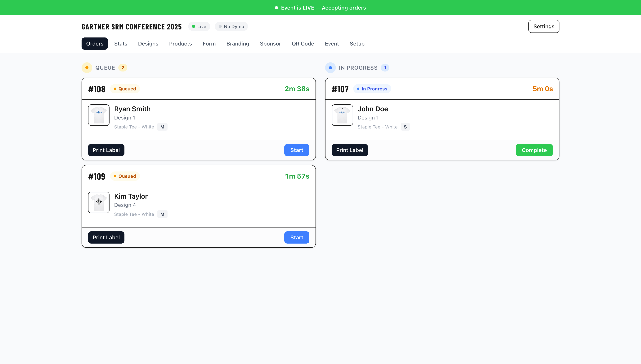
Task: Click In Progress badge on order #107
Action: click(372, 89)
